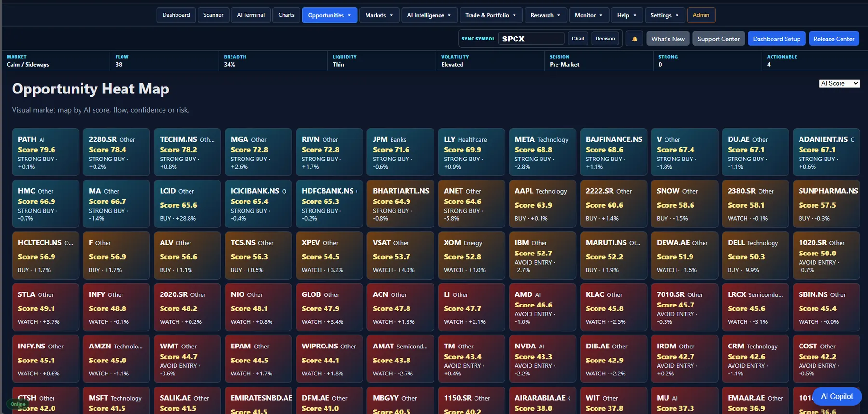The width and height of the screenshot is (868, 414).
Task: Open the JPM Banks tile
Action: 400,152
